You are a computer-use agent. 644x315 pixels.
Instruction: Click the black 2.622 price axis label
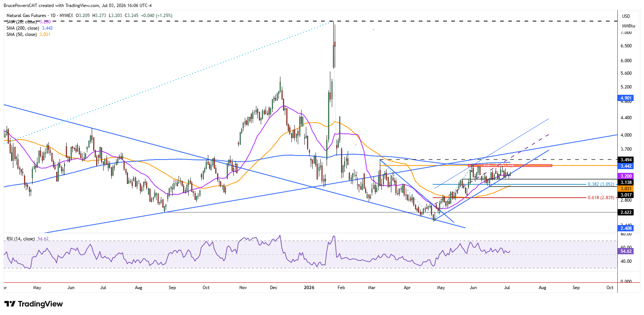pos(626,212)
